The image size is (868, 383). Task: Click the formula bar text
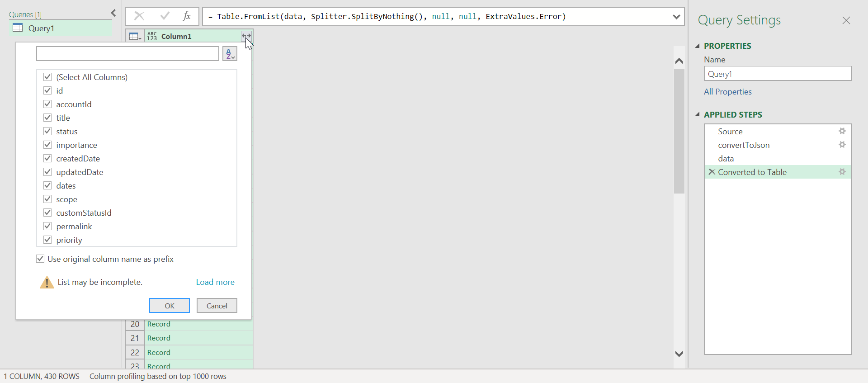[387, 17]
